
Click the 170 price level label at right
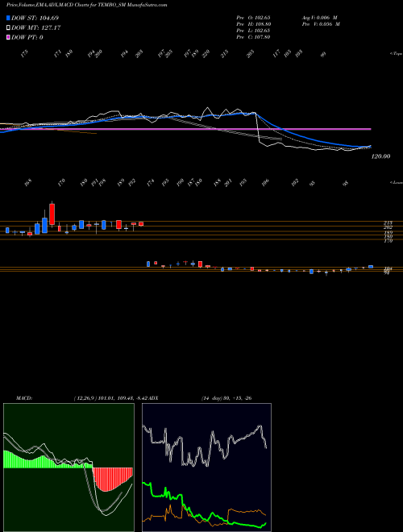point(388,240)
